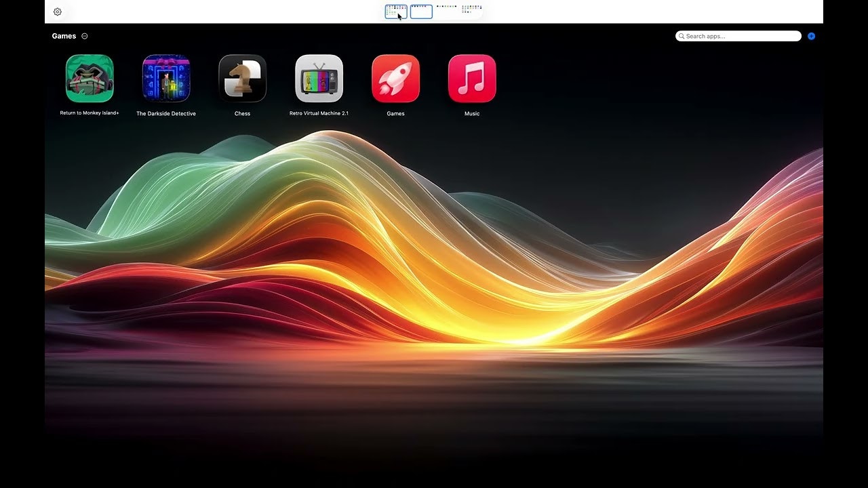The height and width of the screenshot is (488, 868).
Task: Click the Retro Virtual Machine 2.1 label
Action: click(x=319, y=113)
